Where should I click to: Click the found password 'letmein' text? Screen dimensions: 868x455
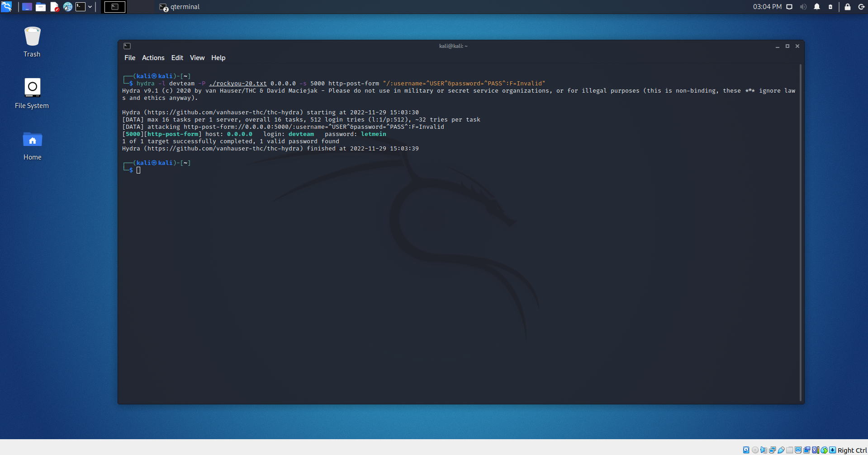click(x=374, y=134)
